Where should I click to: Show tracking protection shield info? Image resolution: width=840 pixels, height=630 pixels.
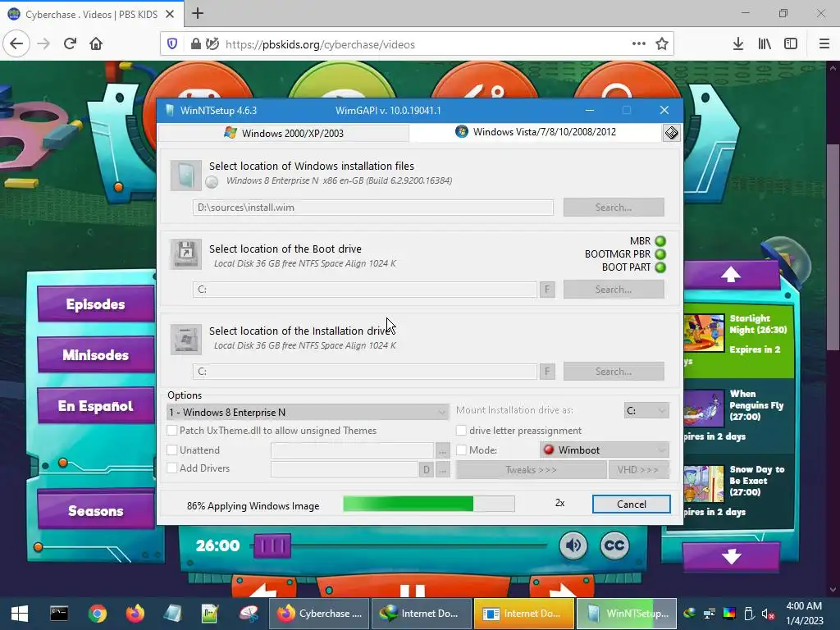[x=172, y=44]
